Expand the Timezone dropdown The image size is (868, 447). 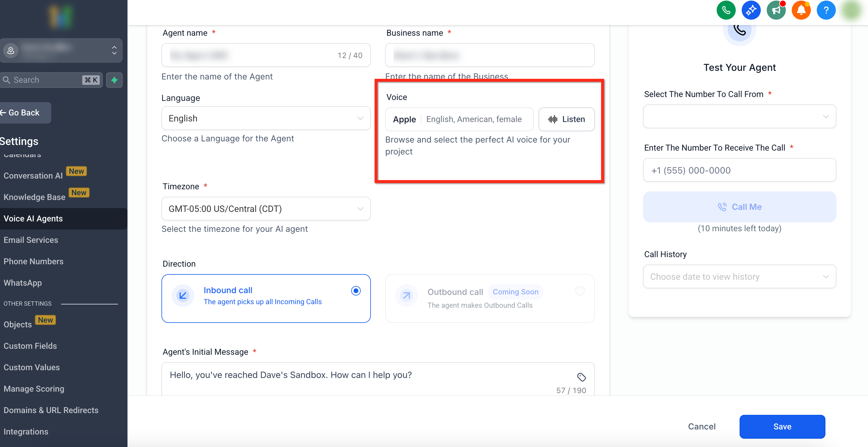[266, 209]
